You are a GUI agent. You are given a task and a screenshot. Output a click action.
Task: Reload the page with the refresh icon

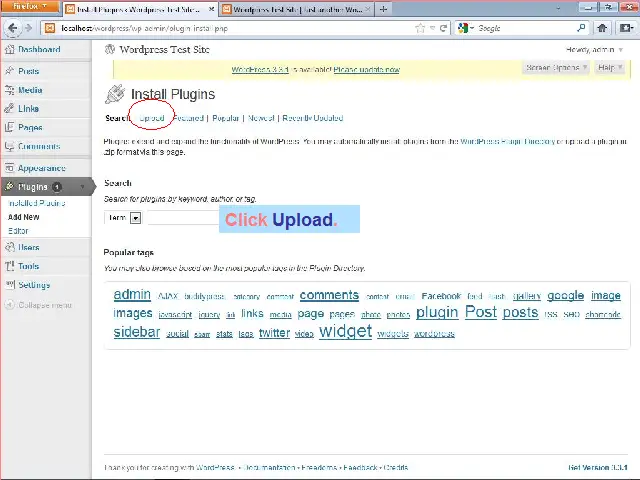[443, 28]
